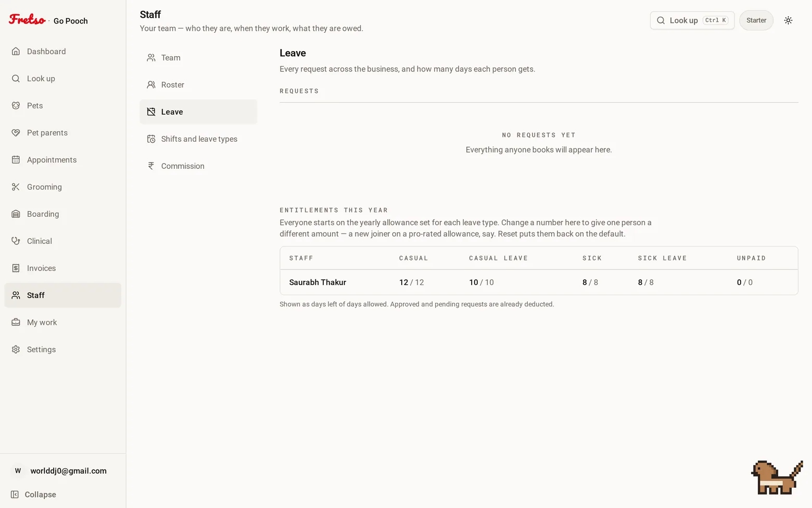Open the Staff page in sidebar
812x508 pixels.
pos(62,295)
